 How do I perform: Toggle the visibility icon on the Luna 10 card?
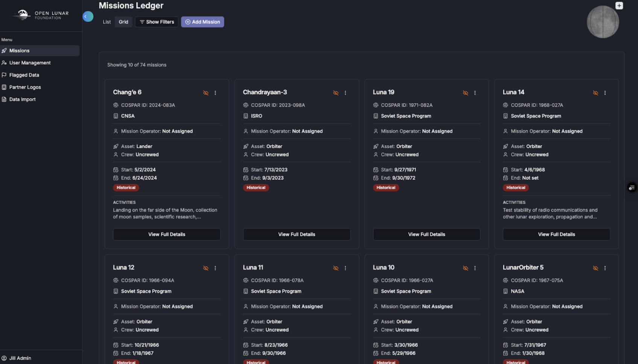(x=465, y=268)
